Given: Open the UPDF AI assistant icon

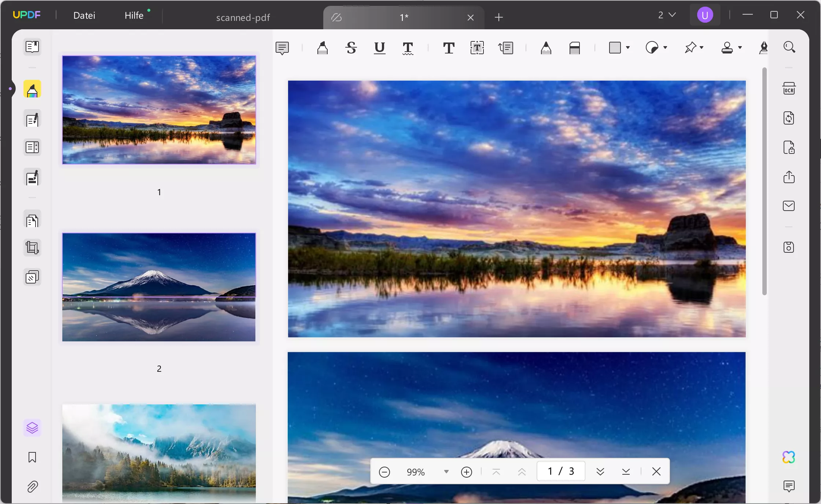Looking at the screenshot, I should [x=789, y=457].
